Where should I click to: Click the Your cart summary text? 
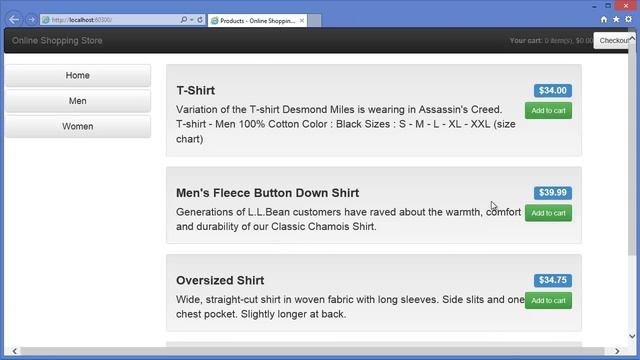pos(551,40)
